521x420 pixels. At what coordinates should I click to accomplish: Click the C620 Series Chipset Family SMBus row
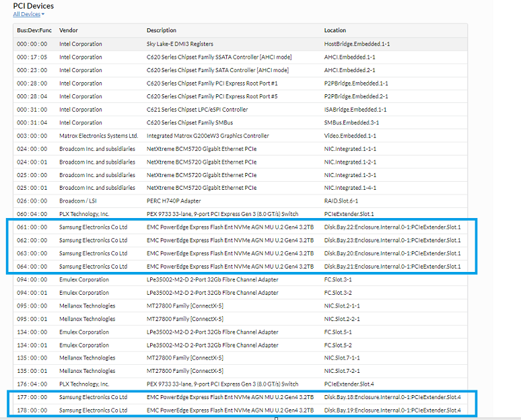186,123
